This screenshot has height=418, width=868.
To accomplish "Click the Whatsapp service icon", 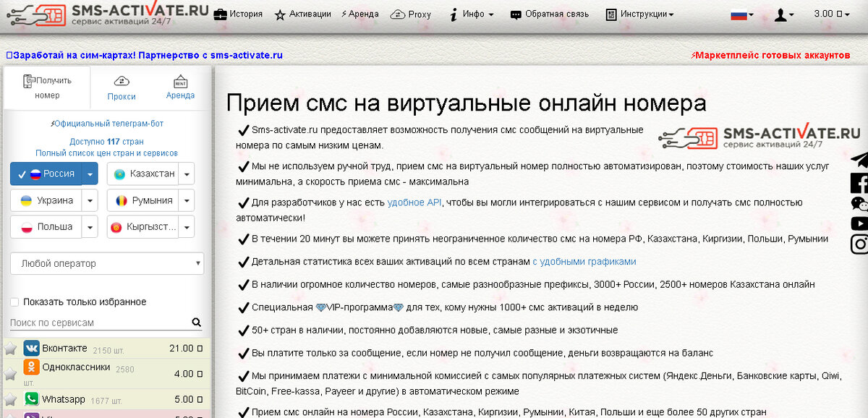I will click(31, 398).
